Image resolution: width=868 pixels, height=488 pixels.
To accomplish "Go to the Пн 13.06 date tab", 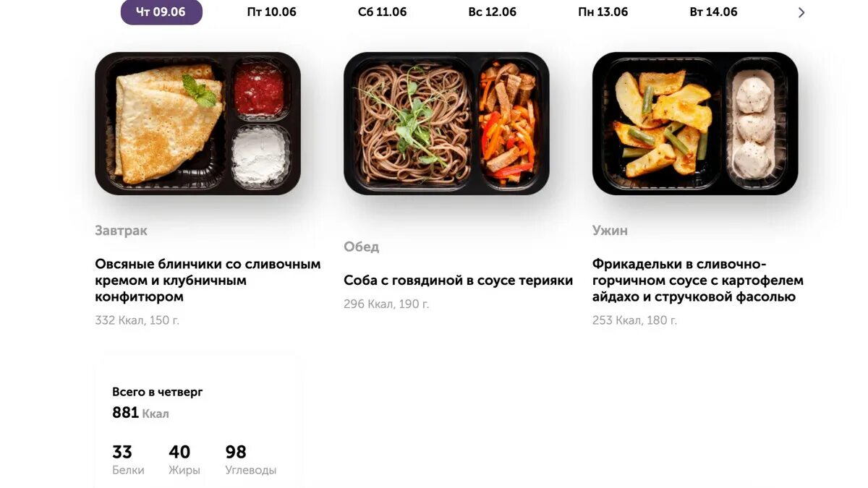I will 603,12.
